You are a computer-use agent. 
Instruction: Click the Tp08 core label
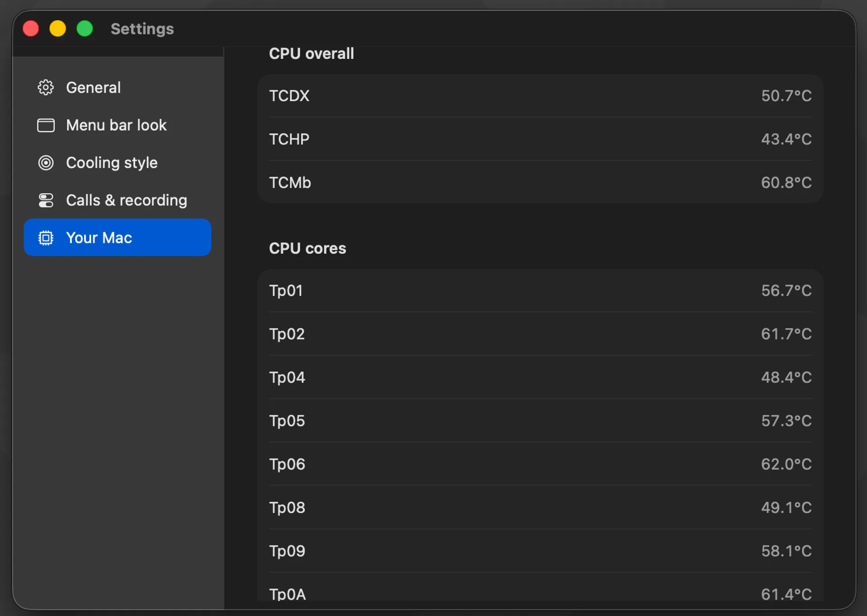click(x=287, y=507)
